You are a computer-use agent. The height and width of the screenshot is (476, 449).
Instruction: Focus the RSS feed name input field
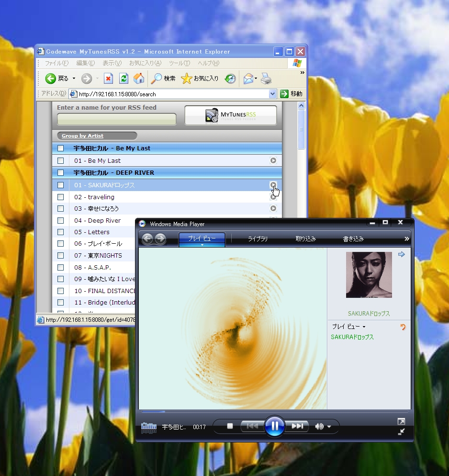click(x=117, y=119)
